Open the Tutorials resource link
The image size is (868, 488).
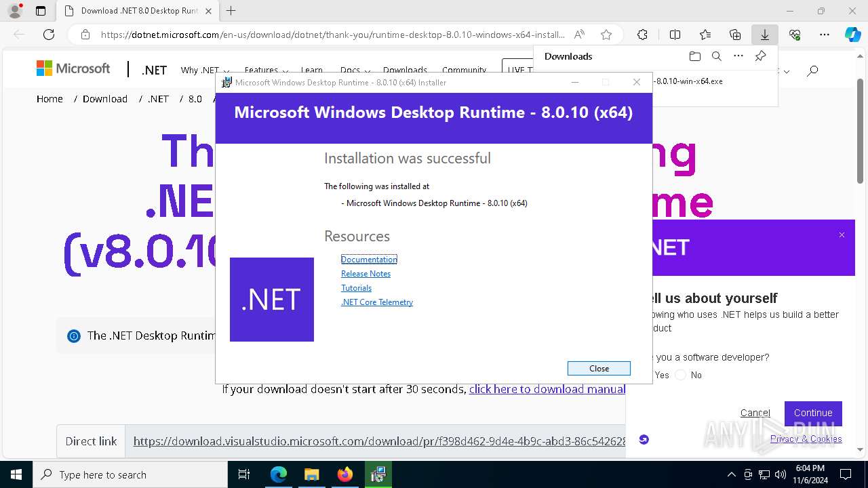(356, 288)
